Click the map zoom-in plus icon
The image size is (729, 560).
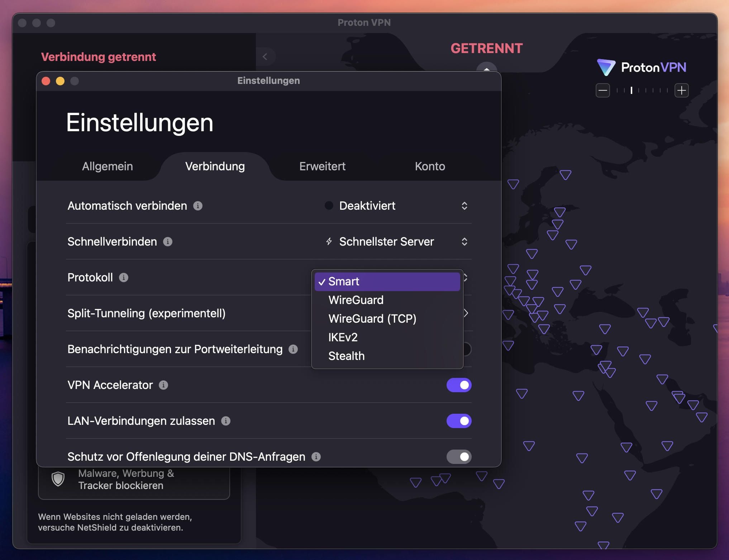[x=682, y=90]
